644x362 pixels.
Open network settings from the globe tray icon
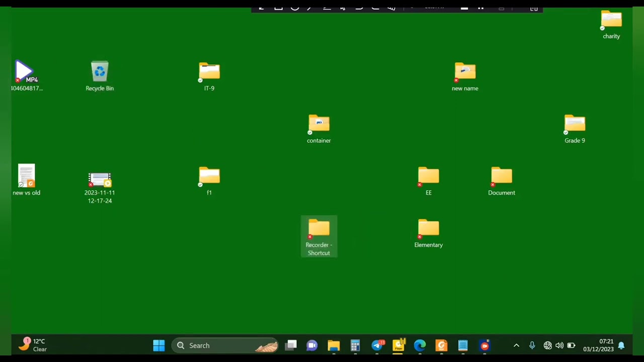(x=547, y=345)
